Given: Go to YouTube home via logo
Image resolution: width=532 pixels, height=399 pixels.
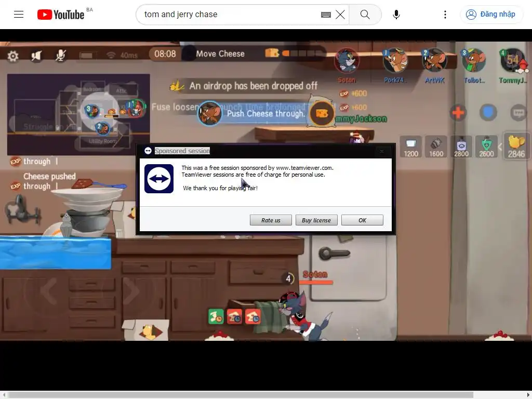Looking at the screenshot, I should [61, 15].
